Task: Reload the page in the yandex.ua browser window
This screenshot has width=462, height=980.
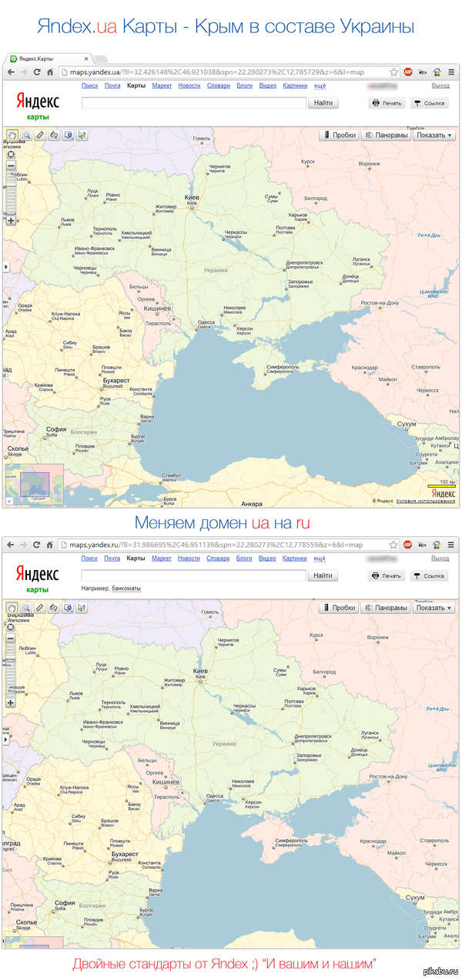Action: click(x=36, y=72)
